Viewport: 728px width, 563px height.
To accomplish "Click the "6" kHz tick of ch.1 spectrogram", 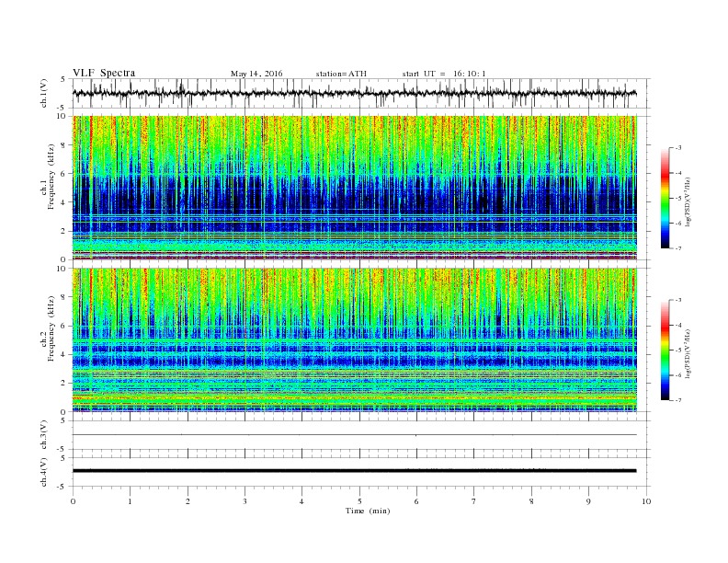I will (64, 174).
